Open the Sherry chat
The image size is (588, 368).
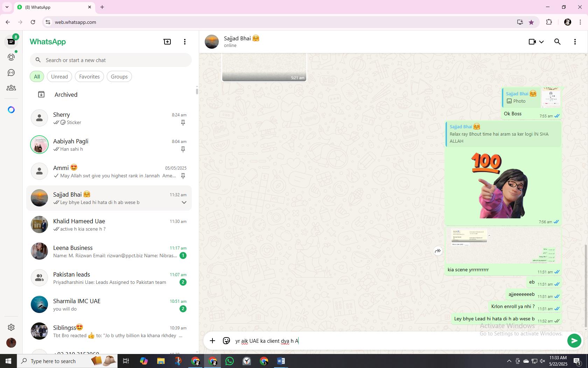pos(109,118)
